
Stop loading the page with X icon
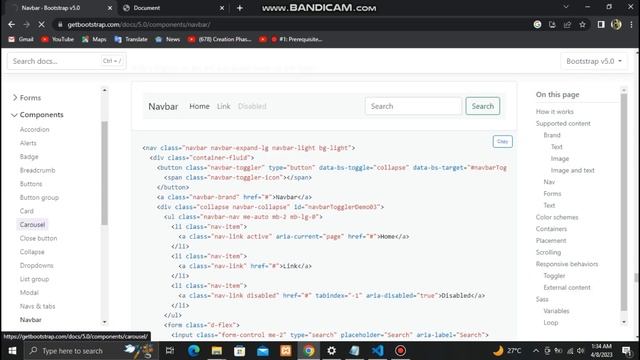click(41, 24)
